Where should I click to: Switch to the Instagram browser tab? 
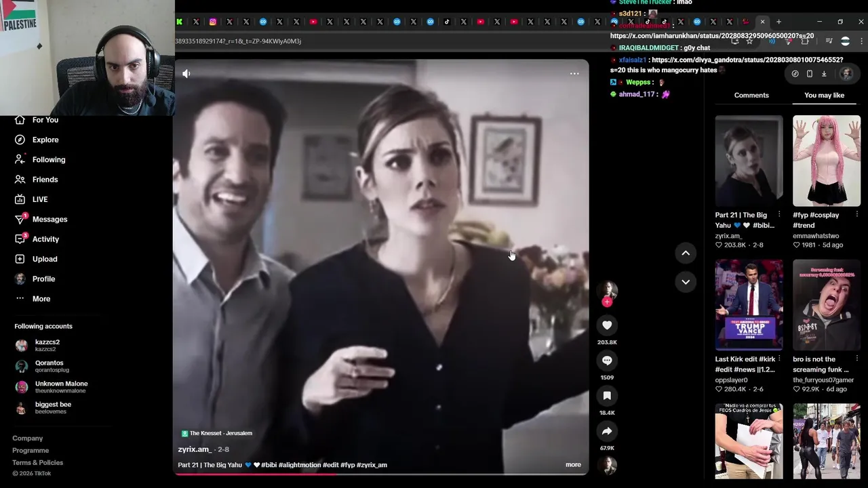[213, 22]
